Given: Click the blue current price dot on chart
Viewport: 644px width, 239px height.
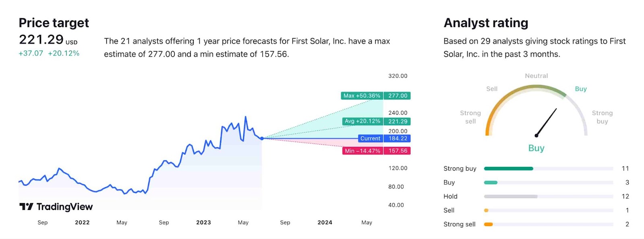Looking at the screenshot, I should 262,138.
